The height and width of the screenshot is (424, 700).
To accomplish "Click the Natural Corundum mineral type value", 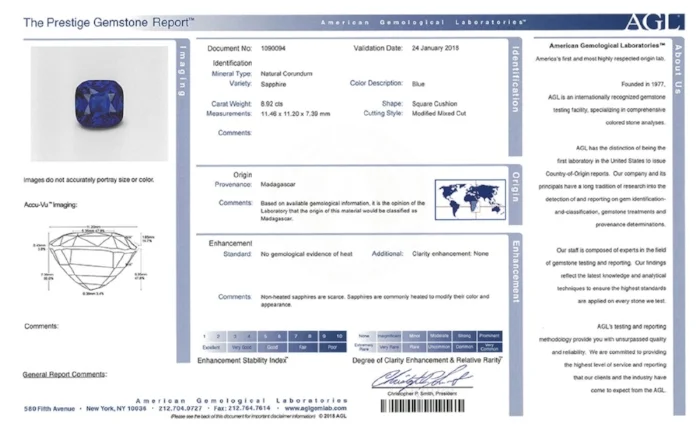I will [287, 74].
